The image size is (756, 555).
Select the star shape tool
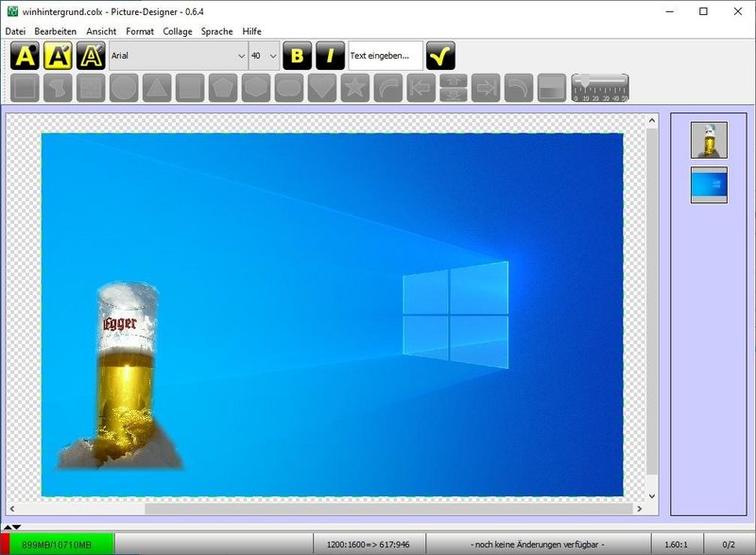(x=355, y=88)
